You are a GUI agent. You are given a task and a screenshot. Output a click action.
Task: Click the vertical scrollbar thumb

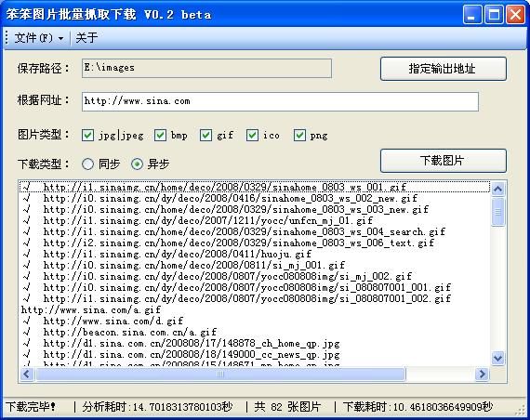[x=497, y=212]
